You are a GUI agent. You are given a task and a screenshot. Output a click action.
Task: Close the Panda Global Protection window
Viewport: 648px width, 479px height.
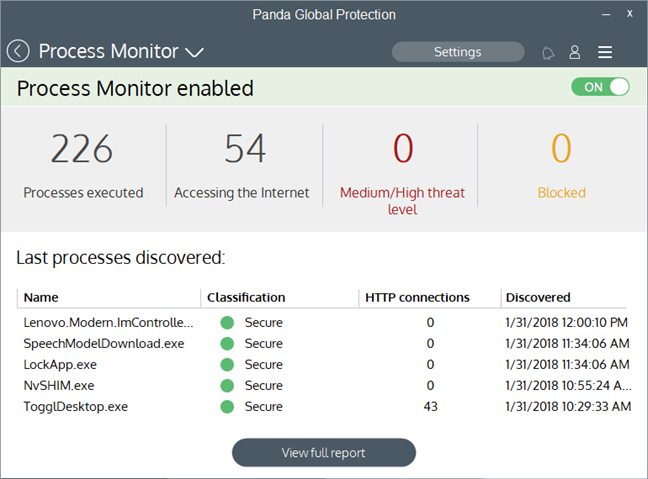click(630, 14)
